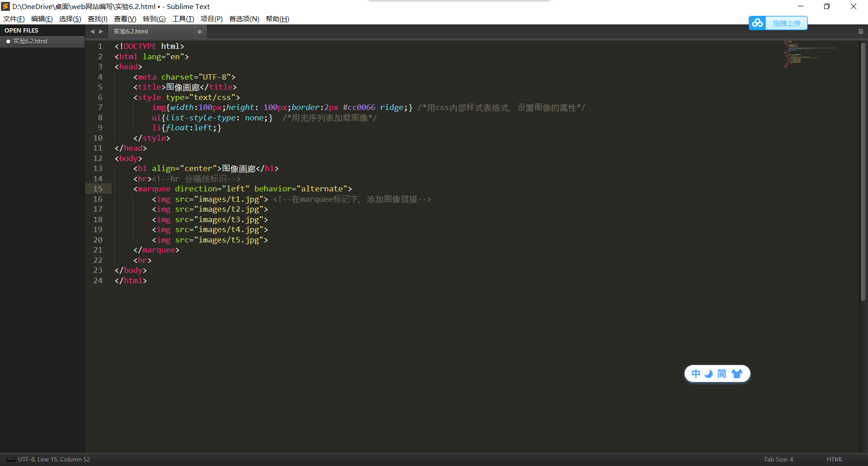
Task: Open the 帮助(H) menu
Action: point(278,19)
